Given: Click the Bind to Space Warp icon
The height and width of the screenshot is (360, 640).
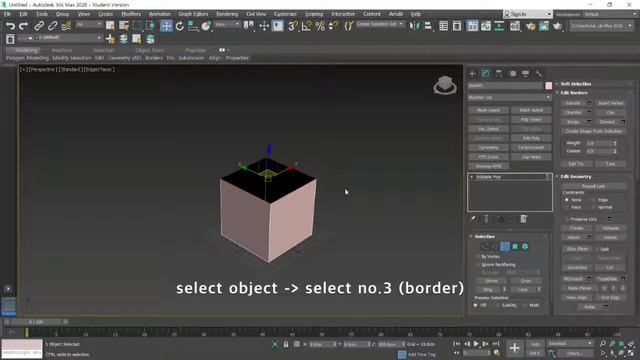Looking at the screenshot, I should (66, 26).
